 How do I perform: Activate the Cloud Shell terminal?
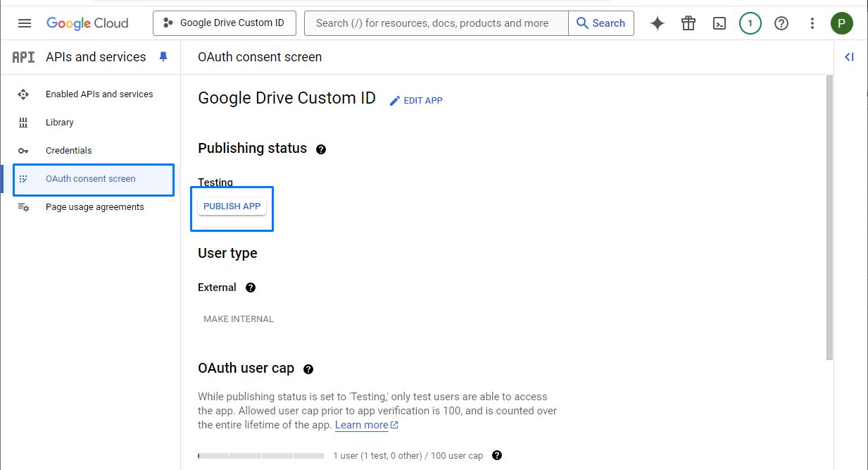point(719,23)
